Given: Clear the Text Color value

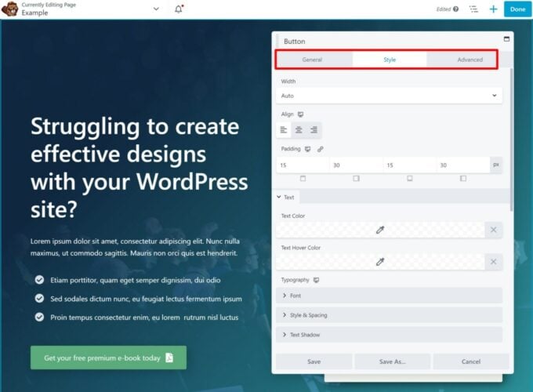Looking at the screenshot, I should 494,230.
